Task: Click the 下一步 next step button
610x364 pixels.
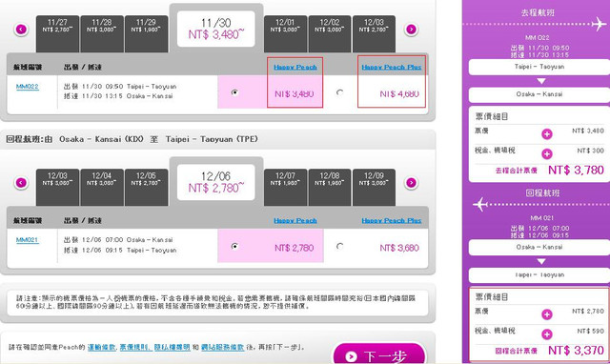Action: [x=379, y=354]
